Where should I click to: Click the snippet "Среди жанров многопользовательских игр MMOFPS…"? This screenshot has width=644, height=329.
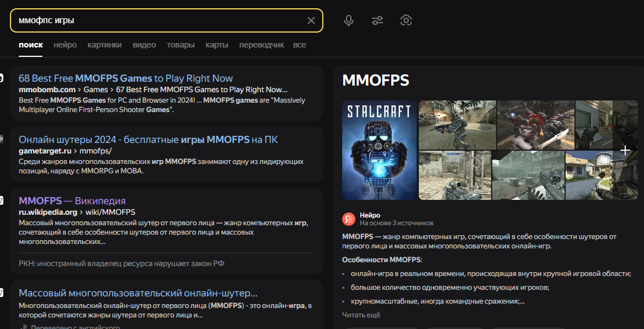161,166
